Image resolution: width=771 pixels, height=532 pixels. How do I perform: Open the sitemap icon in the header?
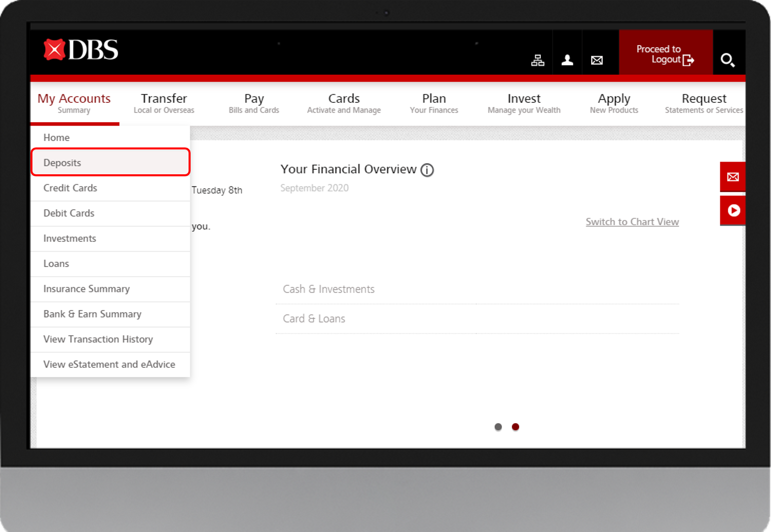537,60
